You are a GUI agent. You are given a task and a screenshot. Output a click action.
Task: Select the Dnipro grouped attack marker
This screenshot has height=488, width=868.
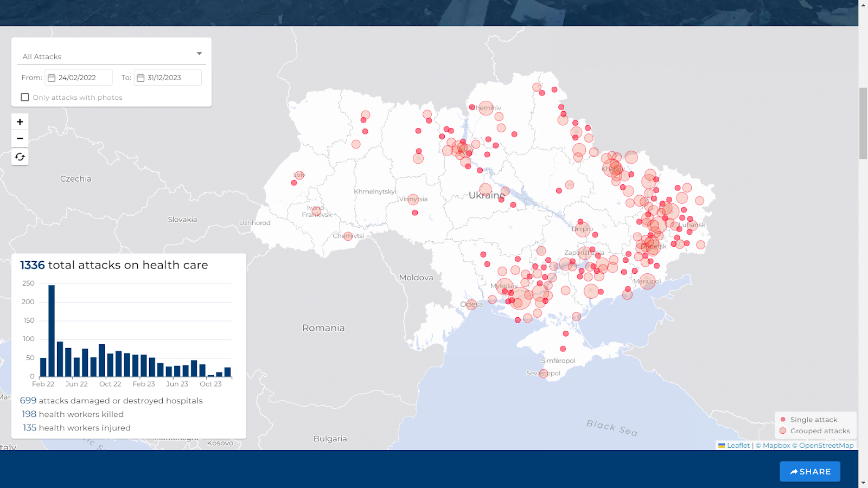(583, 229)
